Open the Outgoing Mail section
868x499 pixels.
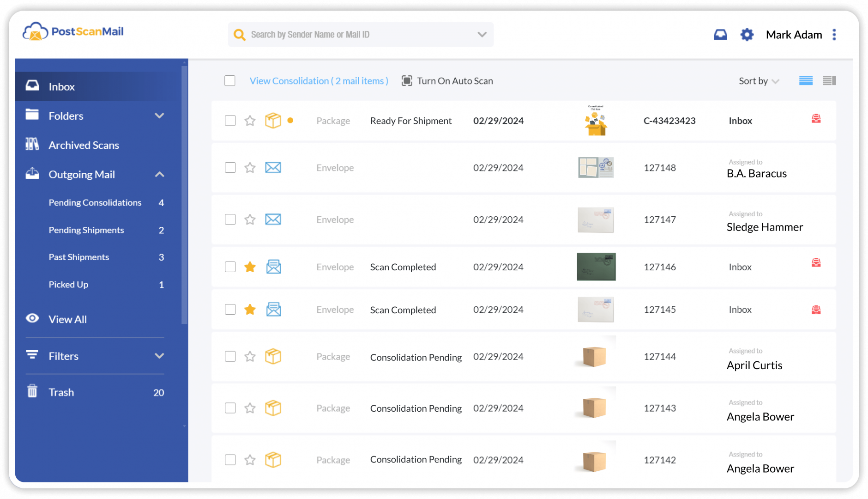pyautogui.click(x=81, y=174)
